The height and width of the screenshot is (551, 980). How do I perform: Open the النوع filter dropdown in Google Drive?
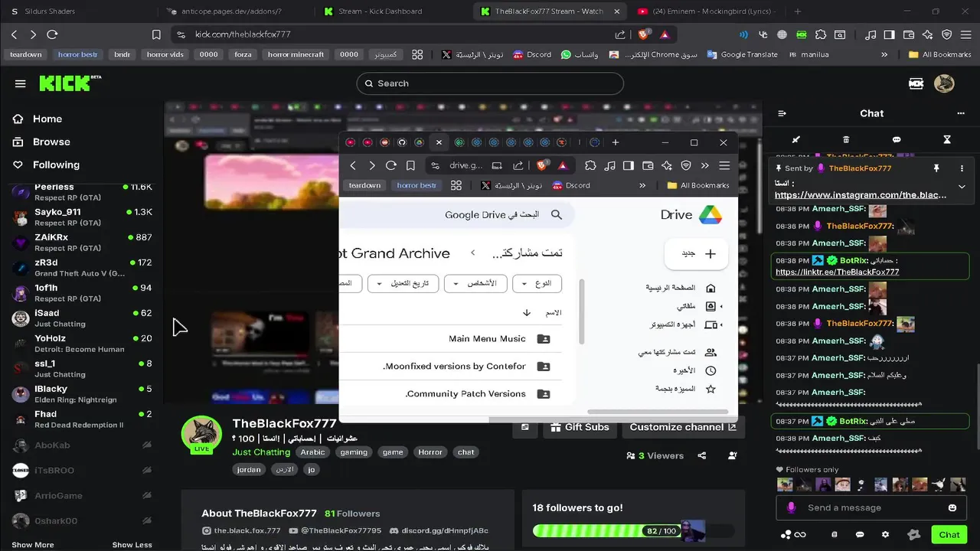pos(537,284)
